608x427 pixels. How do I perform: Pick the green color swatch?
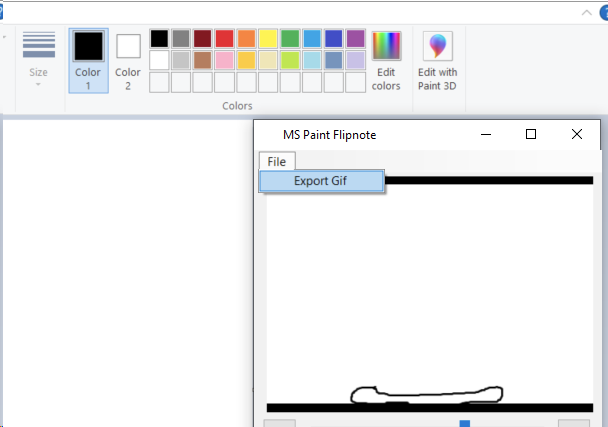(290, 38)
